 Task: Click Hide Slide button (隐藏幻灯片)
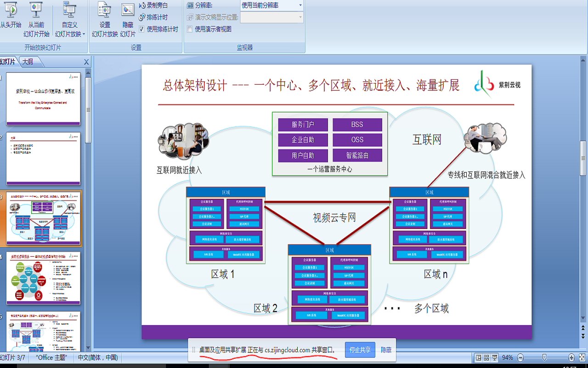128,18
